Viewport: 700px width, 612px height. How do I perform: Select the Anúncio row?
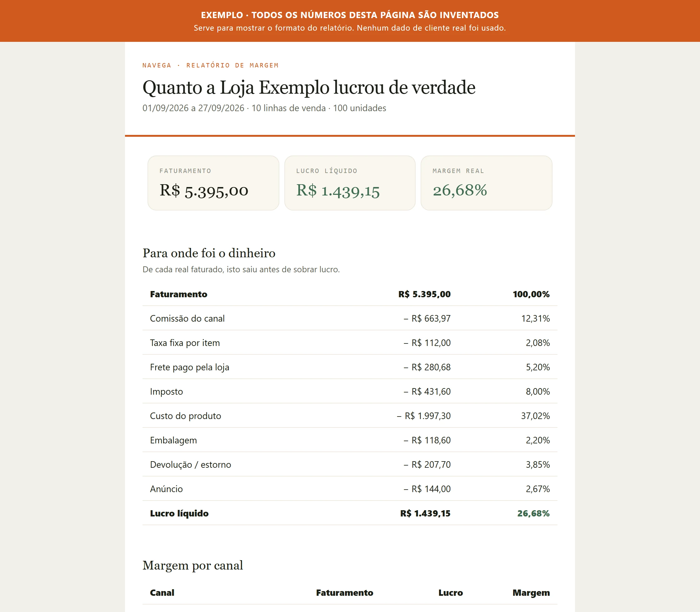pyautogui.click(x=350, y=489)
